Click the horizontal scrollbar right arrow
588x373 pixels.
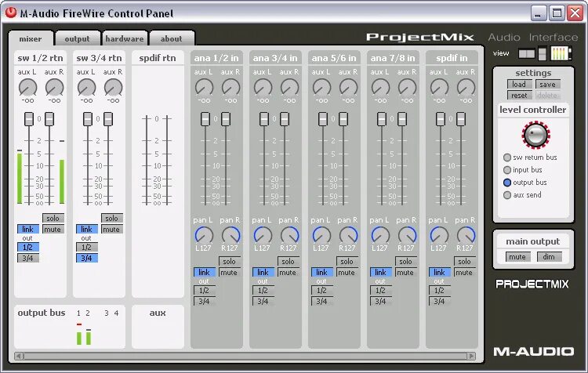point(472,356)
